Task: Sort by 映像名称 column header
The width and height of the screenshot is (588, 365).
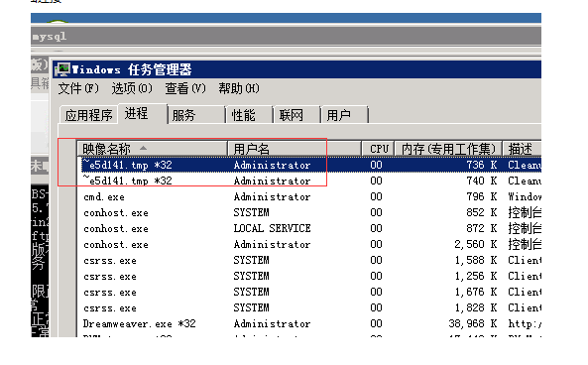Action: tap(153, 149)
